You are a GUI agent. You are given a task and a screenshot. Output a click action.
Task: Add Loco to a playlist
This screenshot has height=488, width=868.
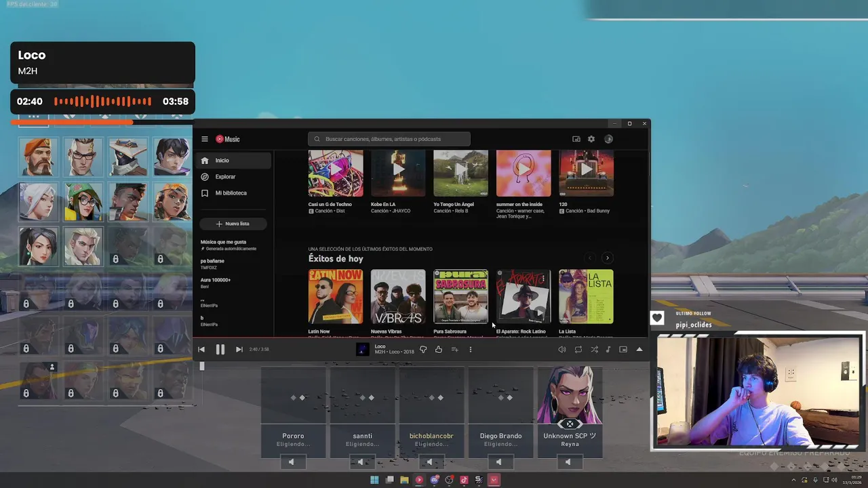pos(454,350)
